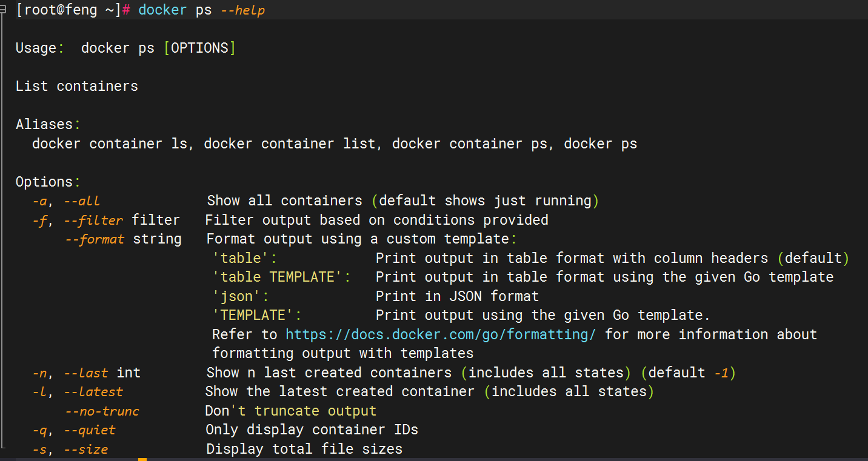Click the '--latest' option flag

tap(93, 391)
